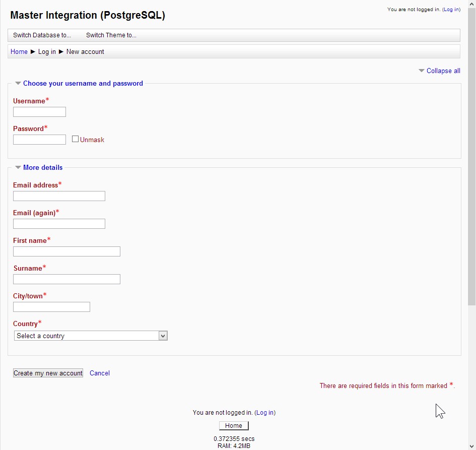Click the scrollbar down arrow

[x=472, y=446]
